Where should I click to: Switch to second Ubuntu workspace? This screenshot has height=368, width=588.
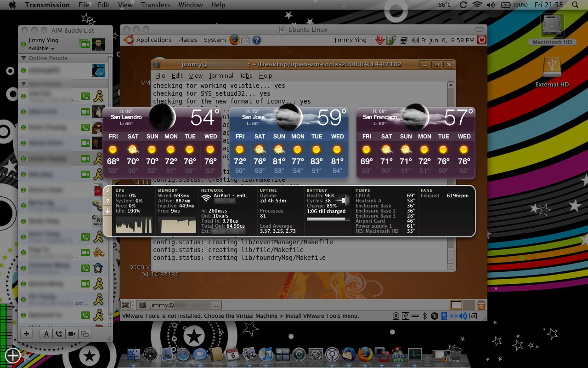(468, 305)
